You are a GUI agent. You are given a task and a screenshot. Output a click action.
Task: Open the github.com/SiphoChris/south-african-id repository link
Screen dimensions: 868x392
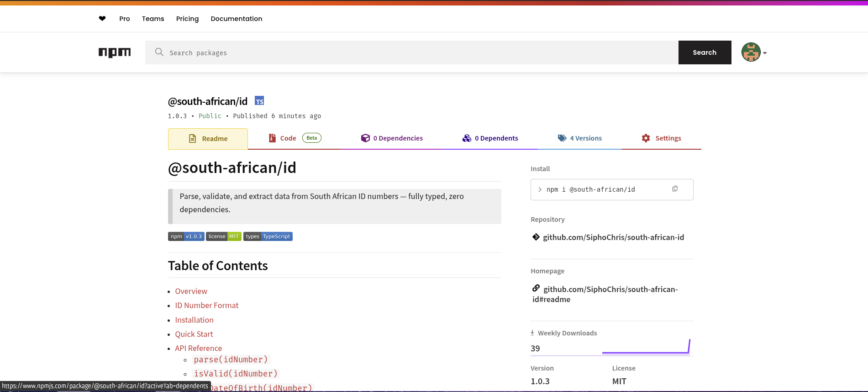tap(613, 237)
